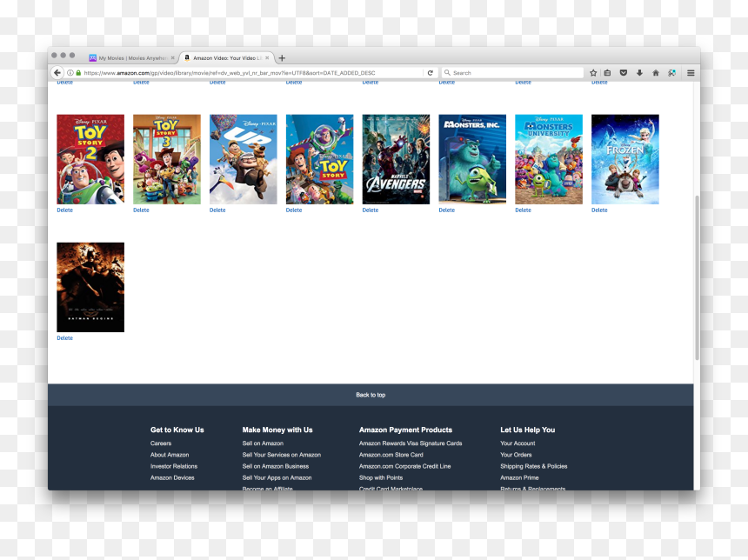Open the Toy Story 3 poster
748x560 pixels.
[167, 159]
